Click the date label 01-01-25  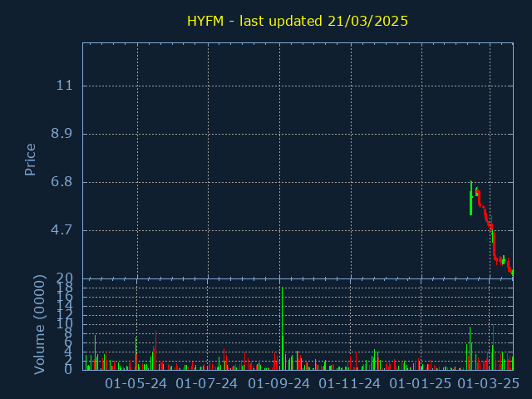point(420,384)
